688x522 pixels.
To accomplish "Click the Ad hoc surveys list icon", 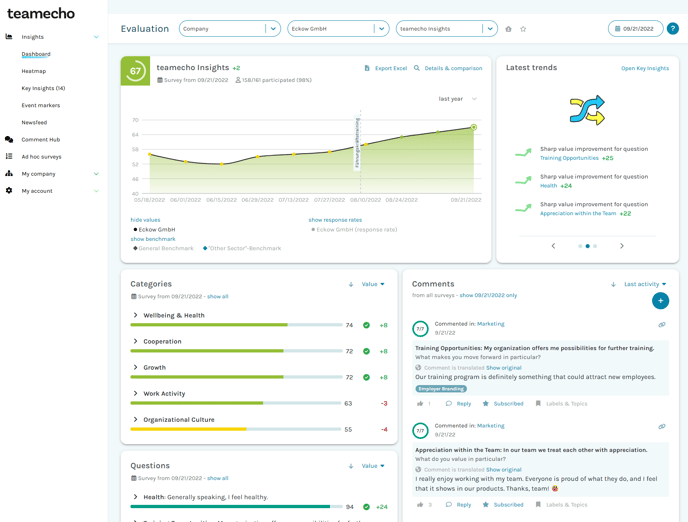I will pos(9,156).
